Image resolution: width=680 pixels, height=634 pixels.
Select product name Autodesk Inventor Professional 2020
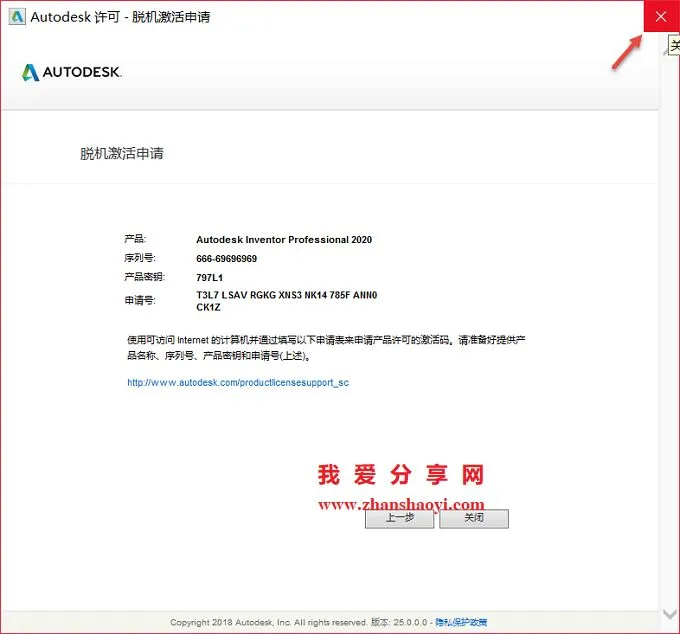pos(284,239)
